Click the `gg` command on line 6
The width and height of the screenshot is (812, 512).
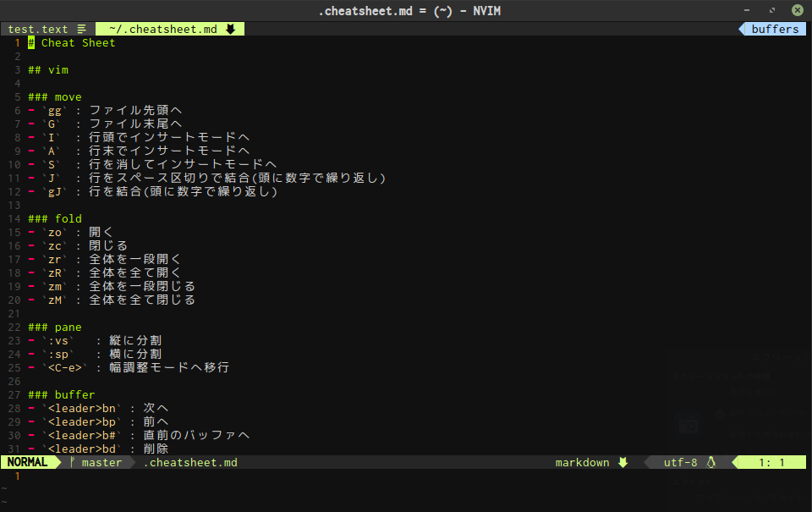(55, 110)
